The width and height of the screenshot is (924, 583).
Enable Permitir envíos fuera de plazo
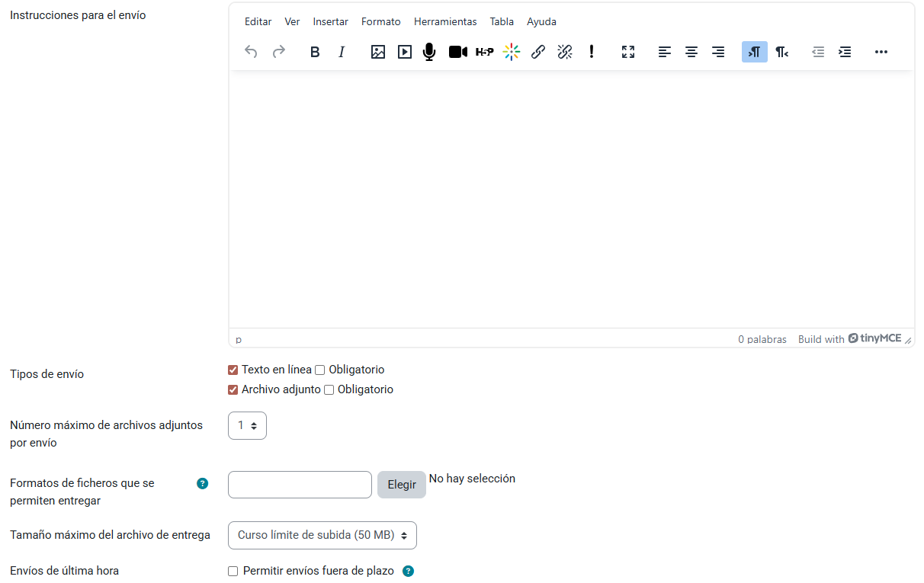(233, 572)
